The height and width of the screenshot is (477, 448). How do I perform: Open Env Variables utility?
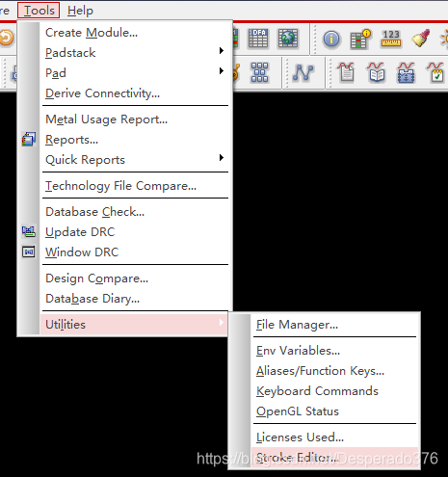(x=334, y=351)
